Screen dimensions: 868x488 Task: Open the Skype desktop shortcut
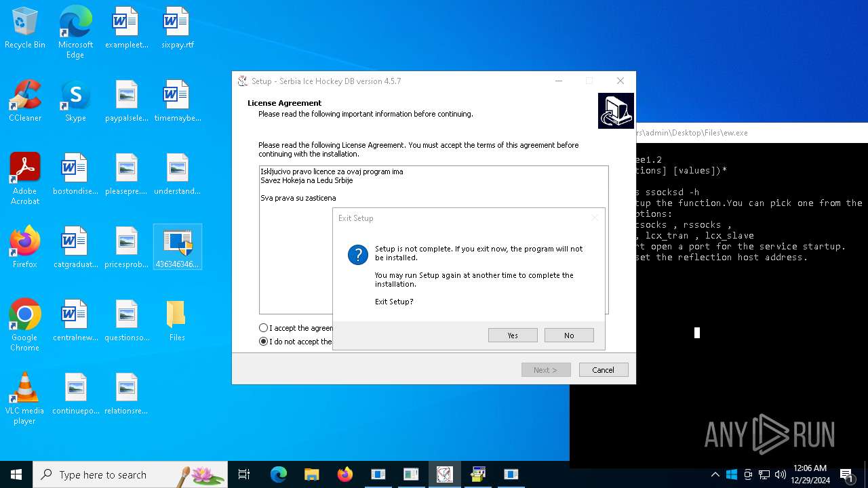point(75,101)
